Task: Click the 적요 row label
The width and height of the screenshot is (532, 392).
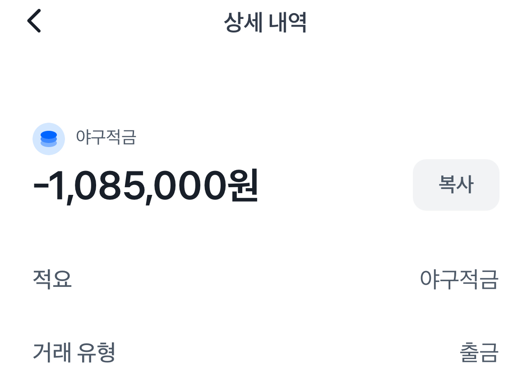Action: pos(52,279)
